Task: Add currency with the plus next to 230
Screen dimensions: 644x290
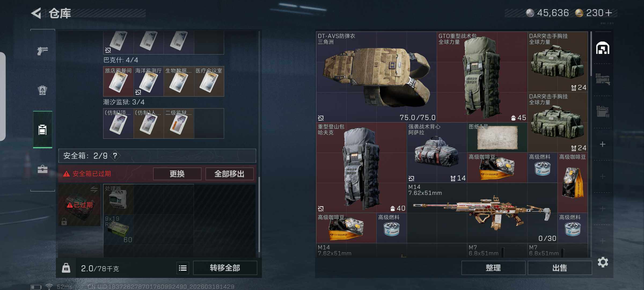Action: [x=609, y=13]
